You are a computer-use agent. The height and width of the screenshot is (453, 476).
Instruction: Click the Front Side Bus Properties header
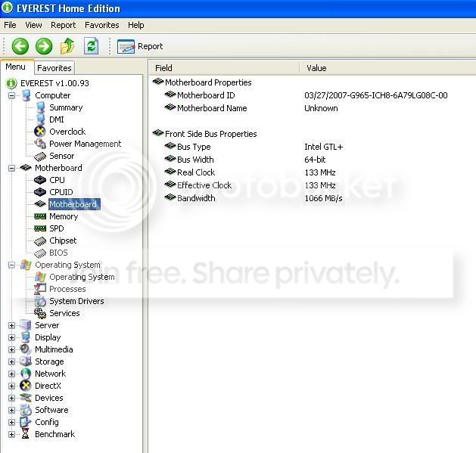(205, 134)
